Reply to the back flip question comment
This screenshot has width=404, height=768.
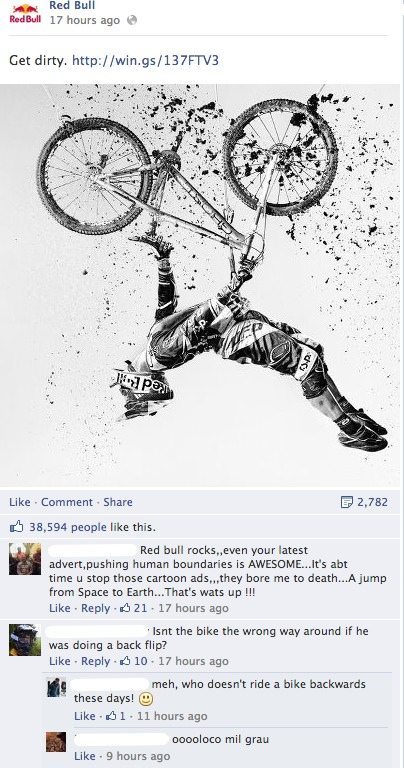pyautogui.click(x=95, y=661)
